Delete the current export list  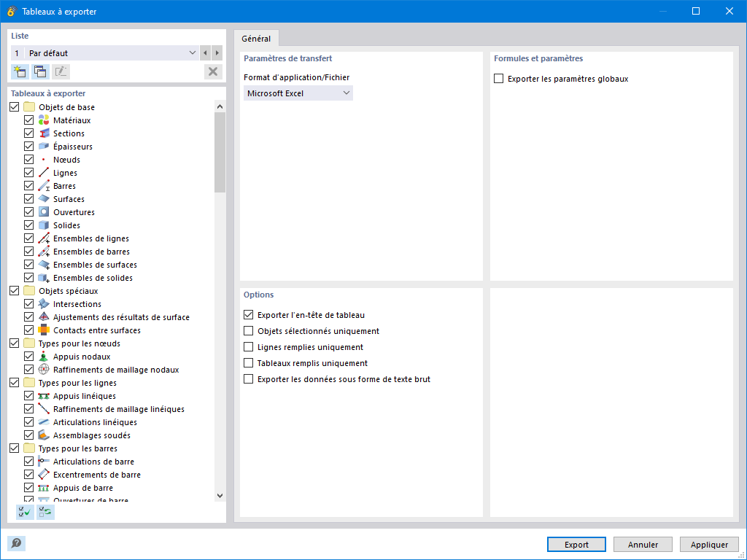212,71
